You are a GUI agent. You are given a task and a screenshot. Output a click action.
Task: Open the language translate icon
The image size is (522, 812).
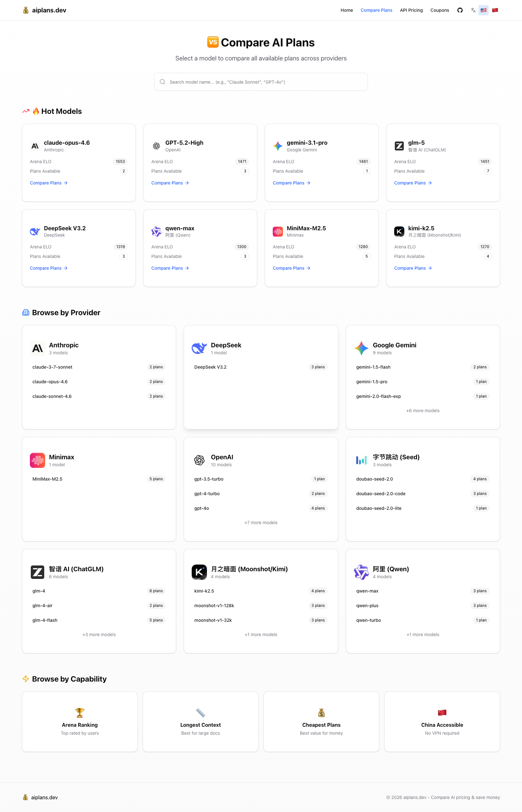coord(473,10)
